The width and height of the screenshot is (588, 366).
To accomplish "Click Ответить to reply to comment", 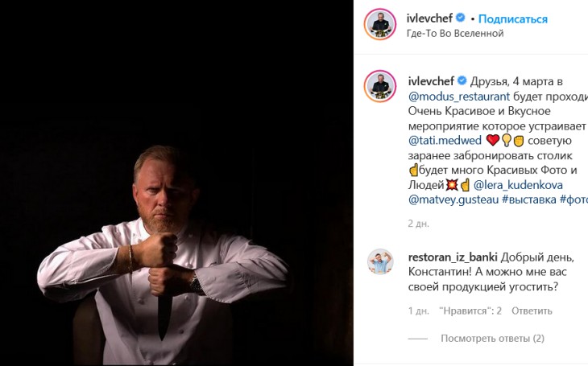I will (x=532, y=310).
